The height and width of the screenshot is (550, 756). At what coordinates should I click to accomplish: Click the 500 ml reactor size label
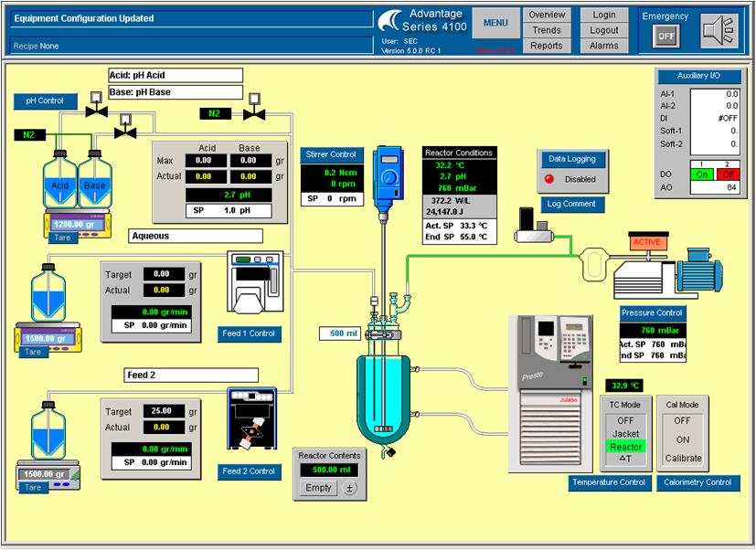[x=340, y=333]
